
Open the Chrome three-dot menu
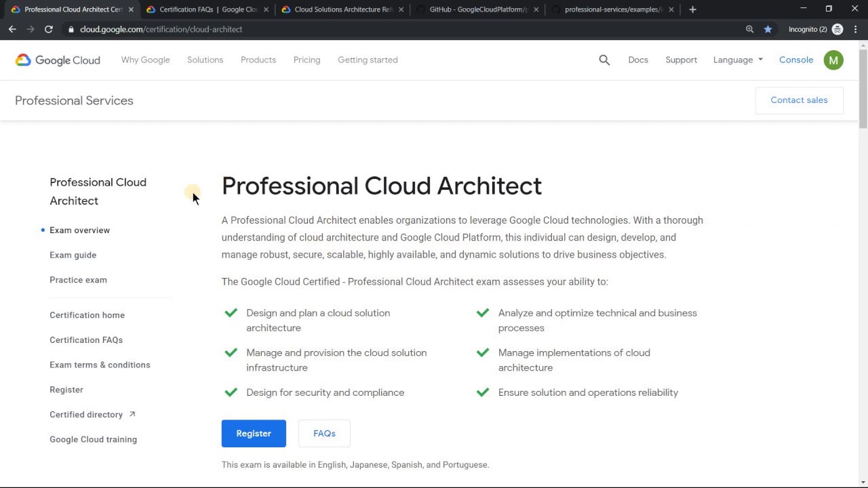856,29
